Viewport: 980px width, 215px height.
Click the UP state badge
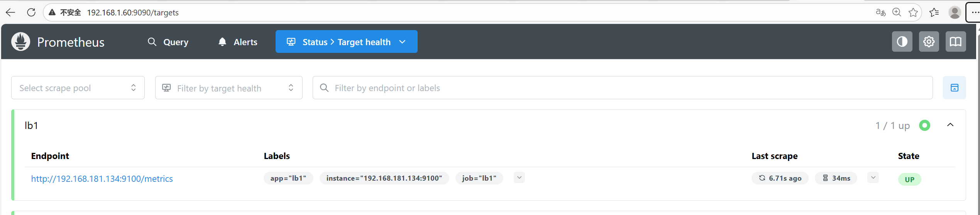click(909, 179)
